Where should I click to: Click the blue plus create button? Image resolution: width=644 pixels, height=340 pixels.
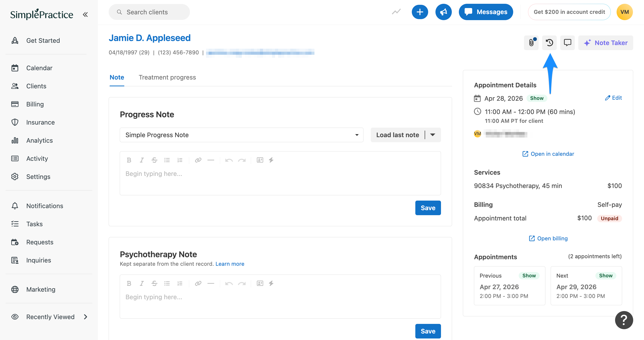coord(420,12)
